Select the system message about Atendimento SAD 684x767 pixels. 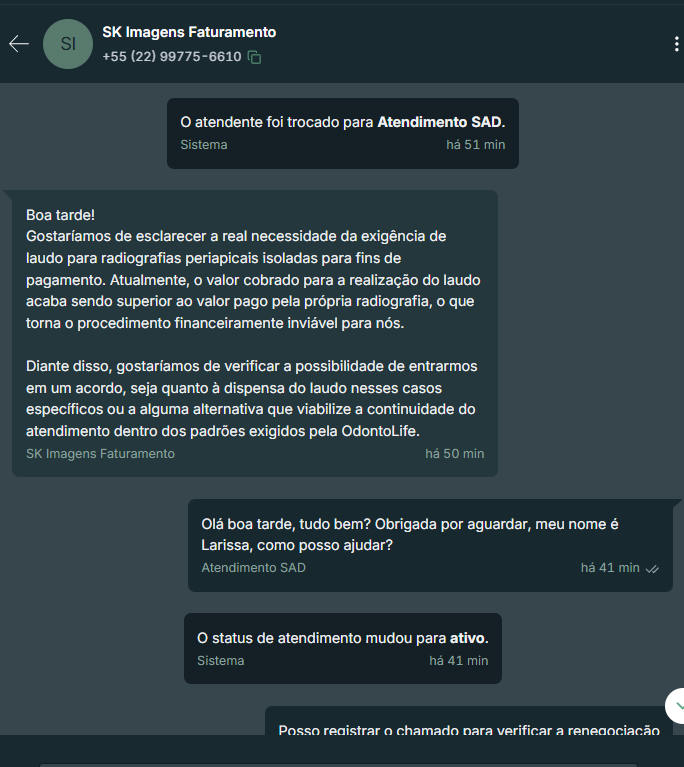pyautogui.click(x=342, y=133)
